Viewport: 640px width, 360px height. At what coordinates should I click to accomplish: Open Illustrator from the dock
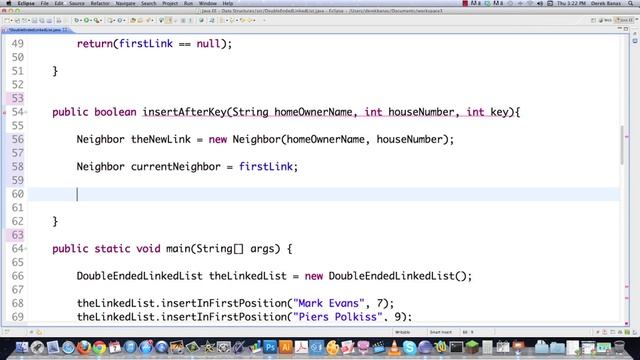[285, 347]
